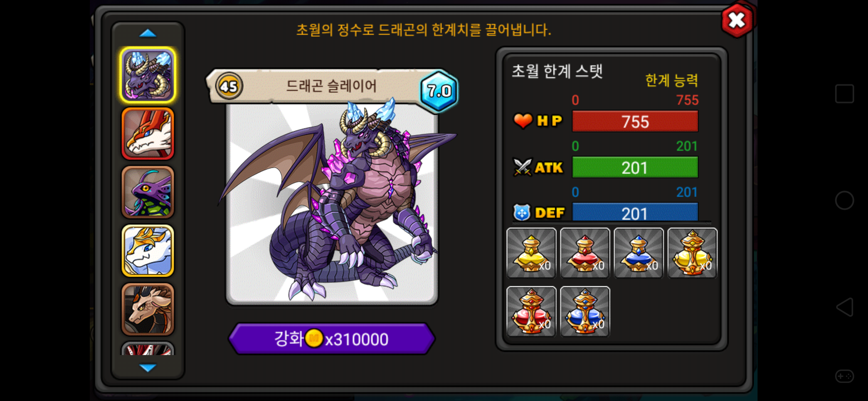Move down the dragon list with blue arrow
Screen dimensions: 868x401
click(147, 367)
